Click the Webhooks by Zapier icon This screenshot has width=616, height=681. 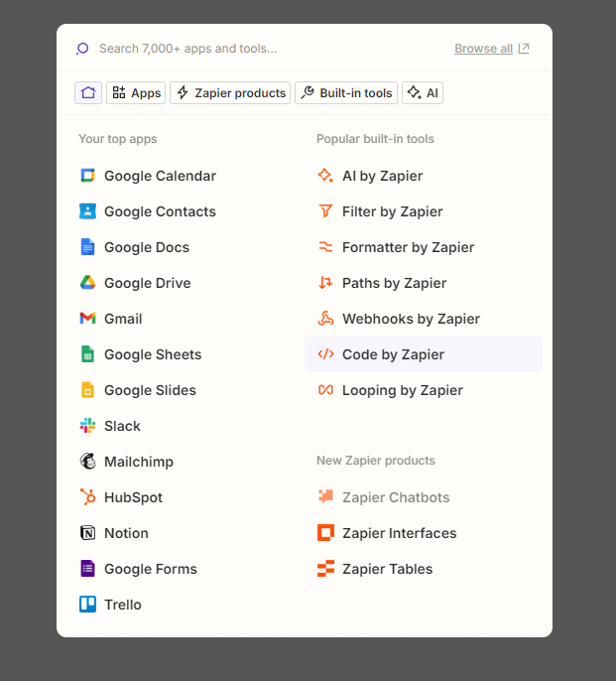tap(325, 319)
